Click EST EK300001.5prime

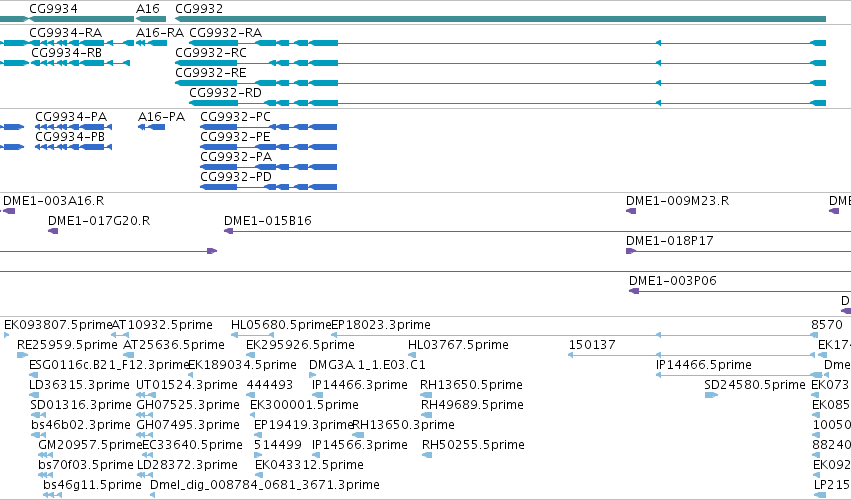pyautogui.click(x=304, y=405)
